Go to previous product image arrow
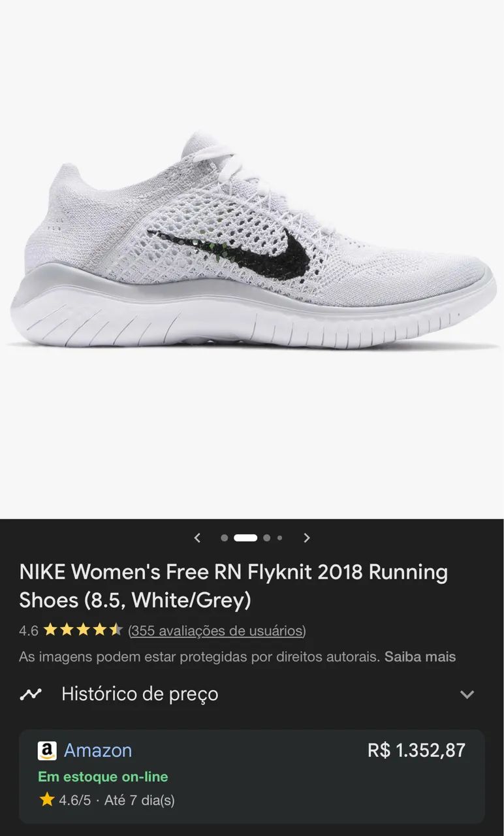This screenshot has width=504, height=836. pos(197,538)
